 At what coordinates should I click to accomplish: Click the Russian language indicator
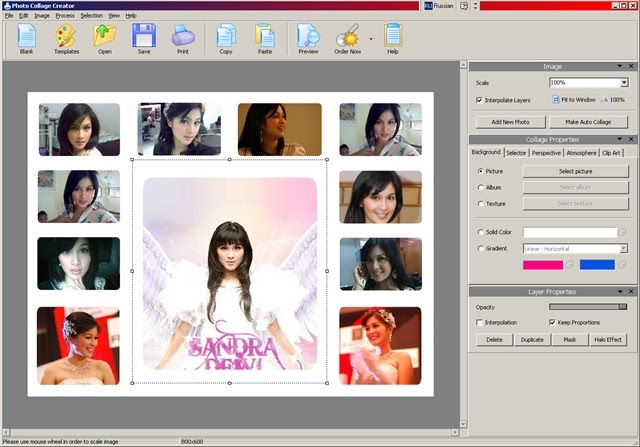pyautogui.click(x=439, y=6)
